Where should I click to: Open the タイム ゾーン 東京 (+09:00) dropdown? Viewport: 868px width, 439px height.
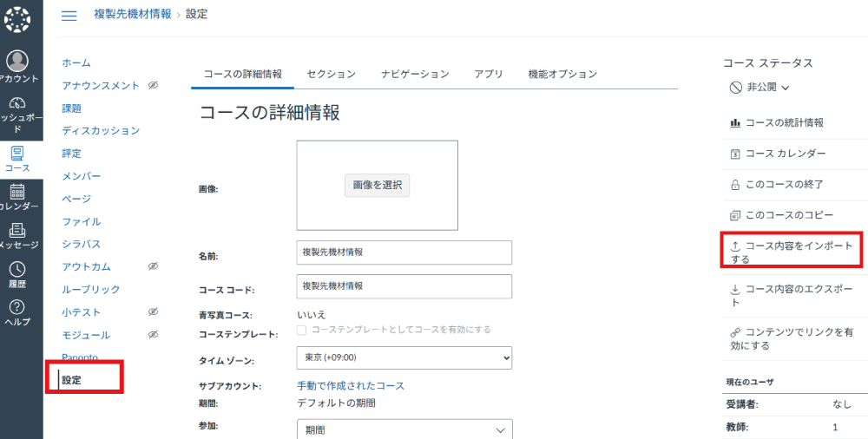[x=404, y=357]
